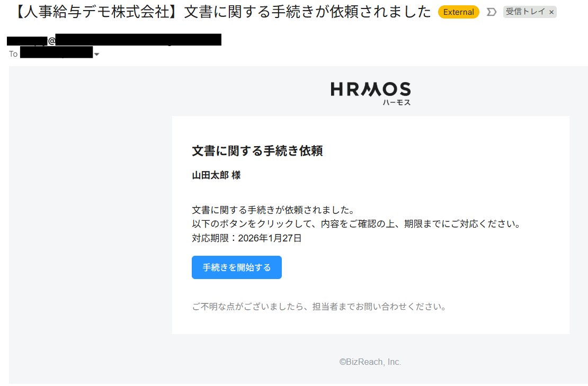
Task: Click the redacted sender email address
Action: (x=138, y=40)
